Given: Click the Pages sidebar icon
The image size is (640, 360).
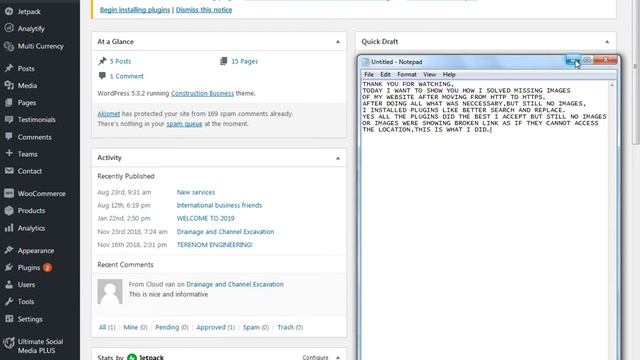Looking at the screenshot, I should click(x=9, y=102).
